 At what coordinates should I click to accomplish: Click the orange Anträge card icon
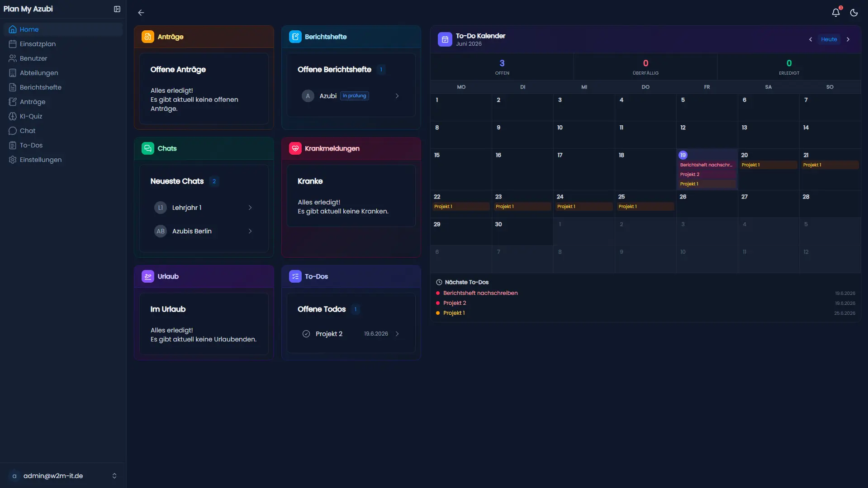pyautogui.click(x=148, y=37)
